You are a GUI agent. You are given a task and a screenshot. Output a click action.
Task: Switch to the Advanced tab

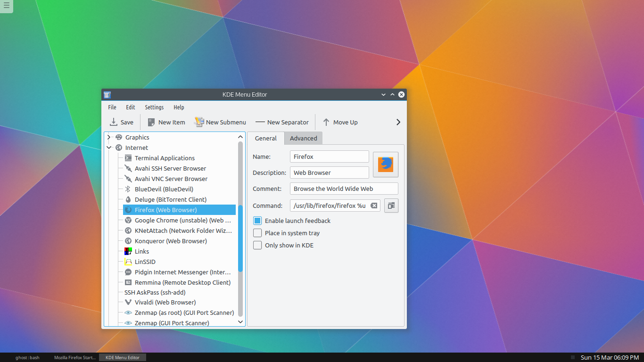tap(304, 138)
